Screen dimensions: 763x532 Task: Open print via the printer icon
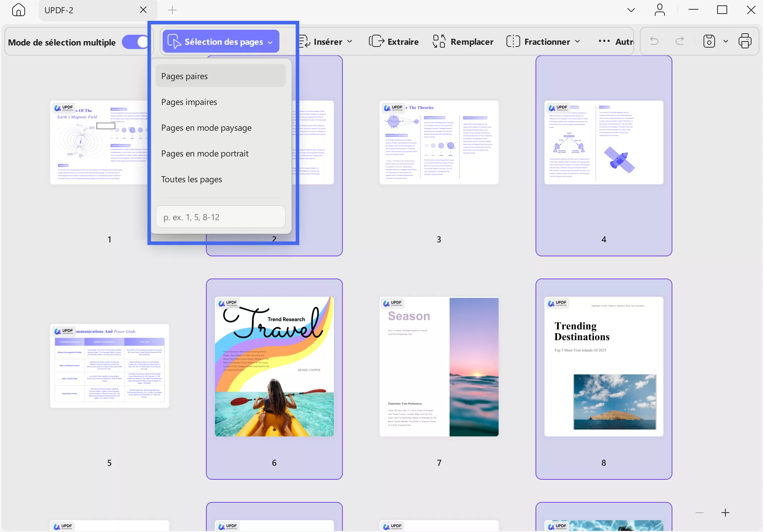745,41
